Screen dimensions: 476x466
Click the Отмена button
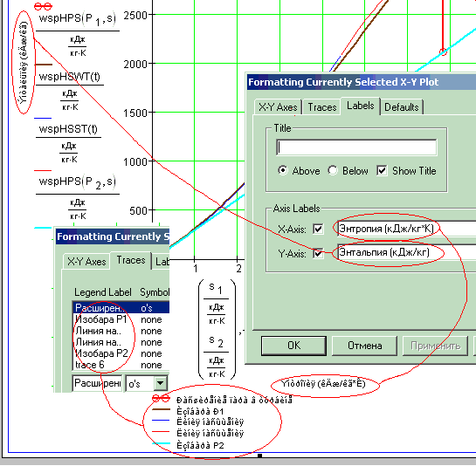coord(364,346)
